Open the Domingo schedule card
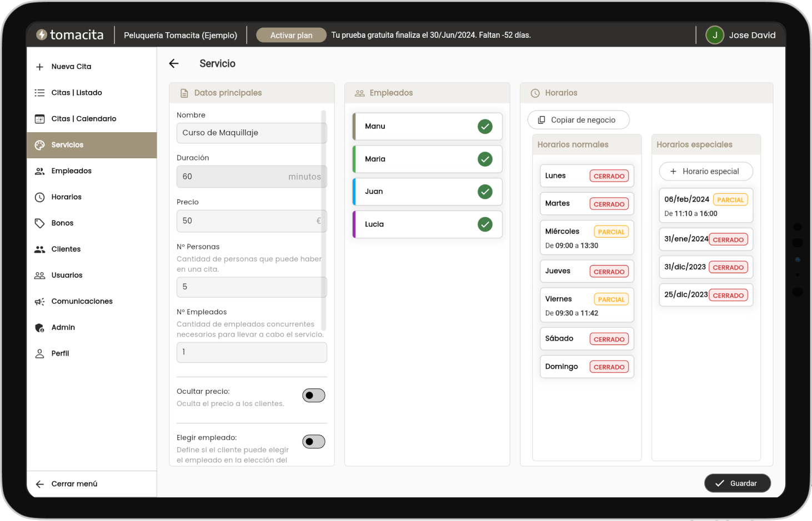812x521 pixels. [587, 367]
